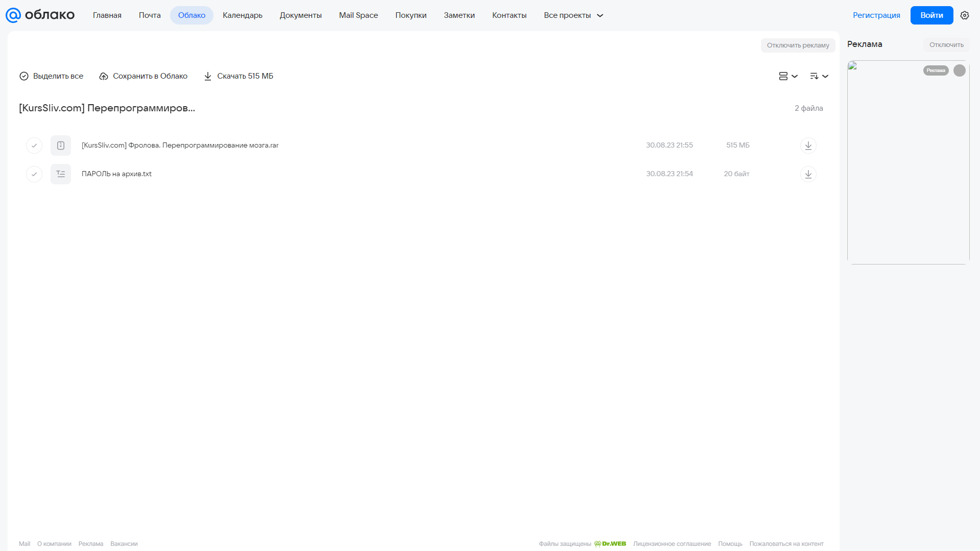
Task: Click the Войти button
Action: click(931, 15)
